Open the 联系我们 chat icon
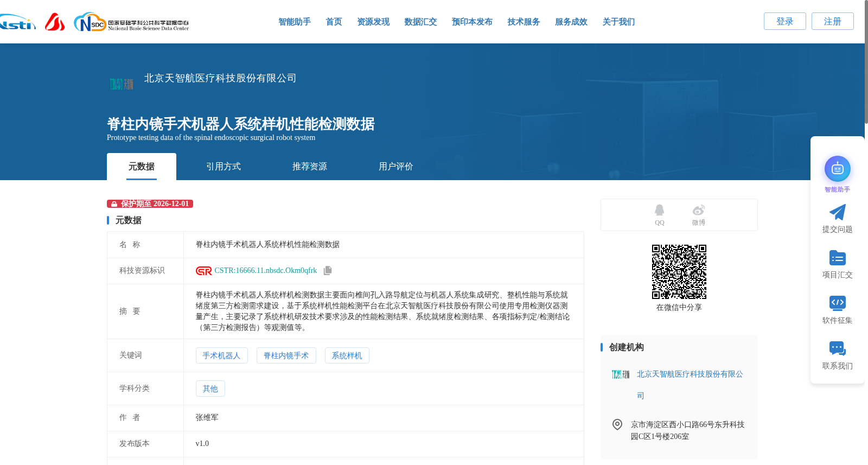The height and width of the screenshot is (465, 868). pyautogui.click(x=837, y=348)
